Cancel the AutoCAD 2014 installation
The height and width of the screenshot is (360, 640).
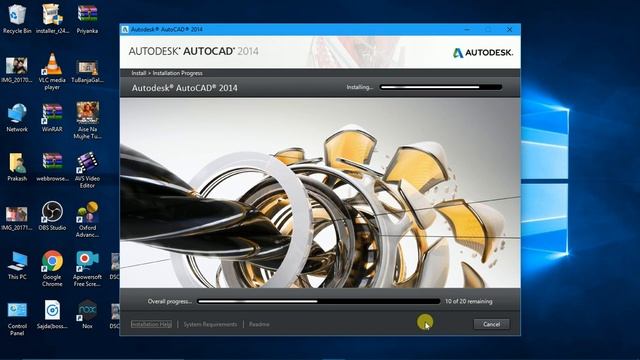tap(491, 324)
